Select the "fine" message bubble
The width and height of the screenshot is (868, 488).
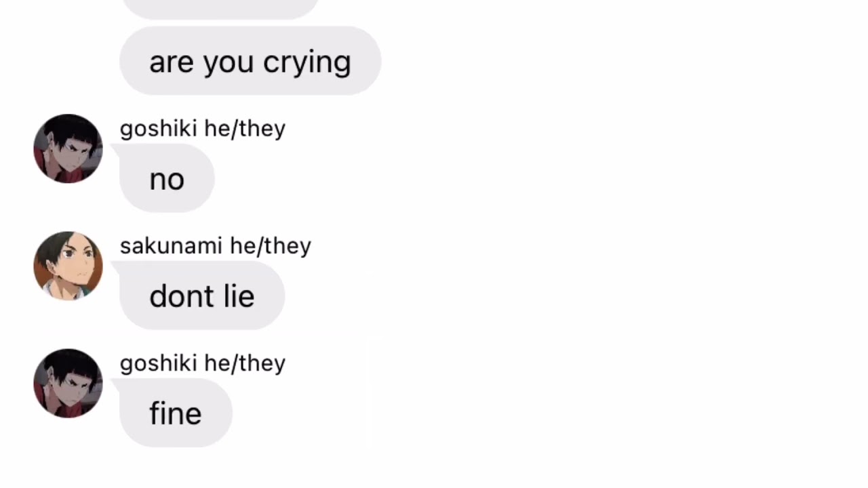click(176, 413)
